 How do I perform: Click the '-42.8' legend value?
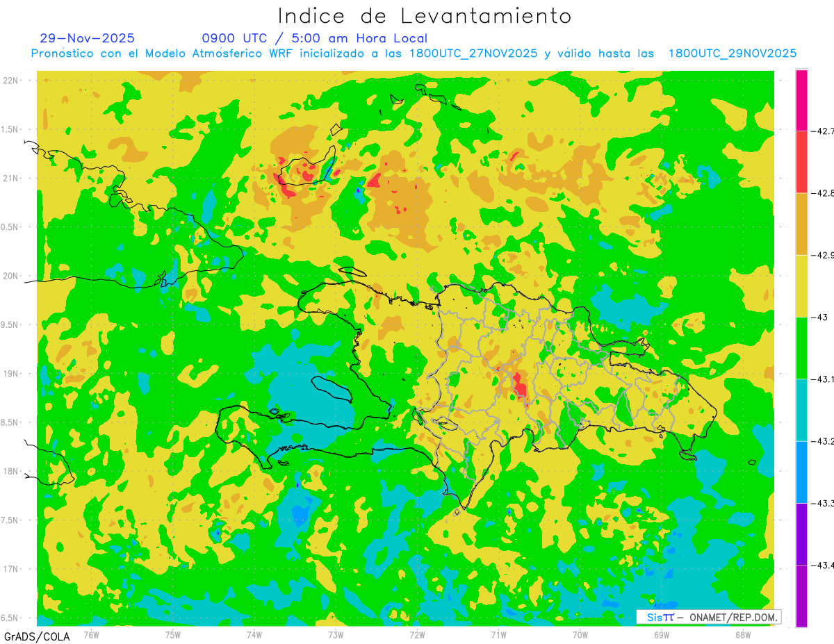point(822,193)
